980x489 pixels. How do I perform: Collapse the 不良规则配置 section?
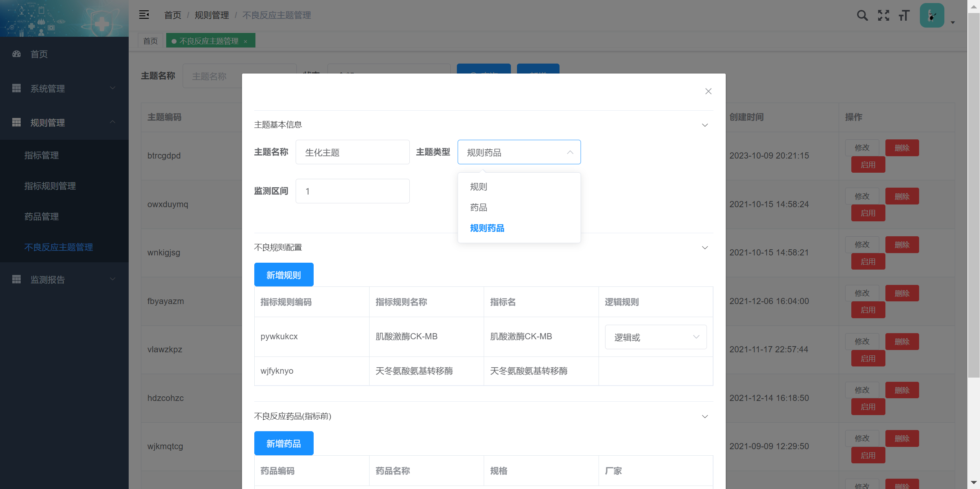[705, 247]
